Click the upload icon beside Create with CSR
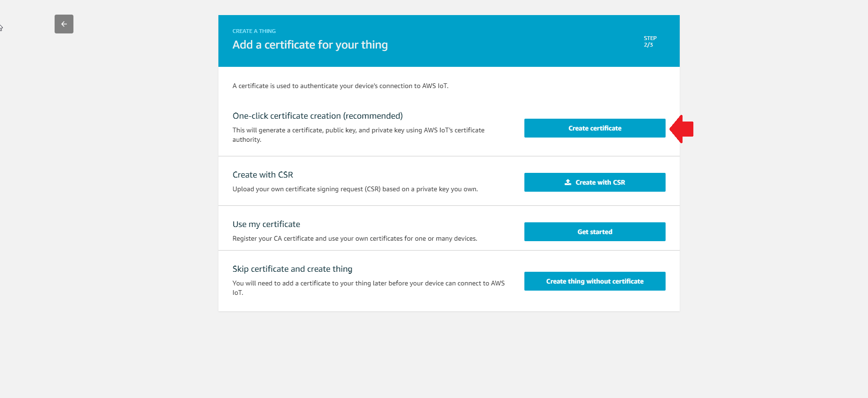 [x=568, y=182]
